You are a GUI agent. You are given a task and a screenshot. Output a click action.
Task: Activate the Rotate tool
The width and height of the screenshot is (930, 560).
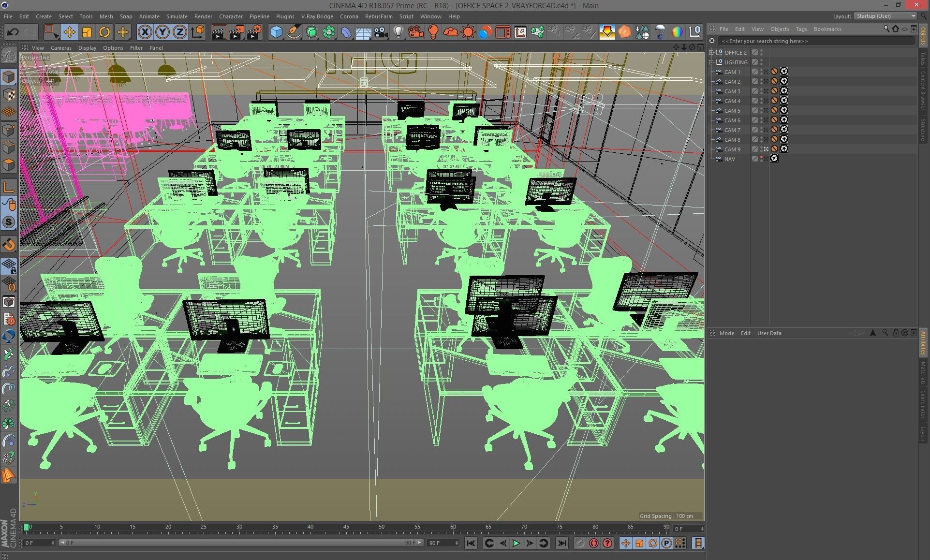coord(104,32)
